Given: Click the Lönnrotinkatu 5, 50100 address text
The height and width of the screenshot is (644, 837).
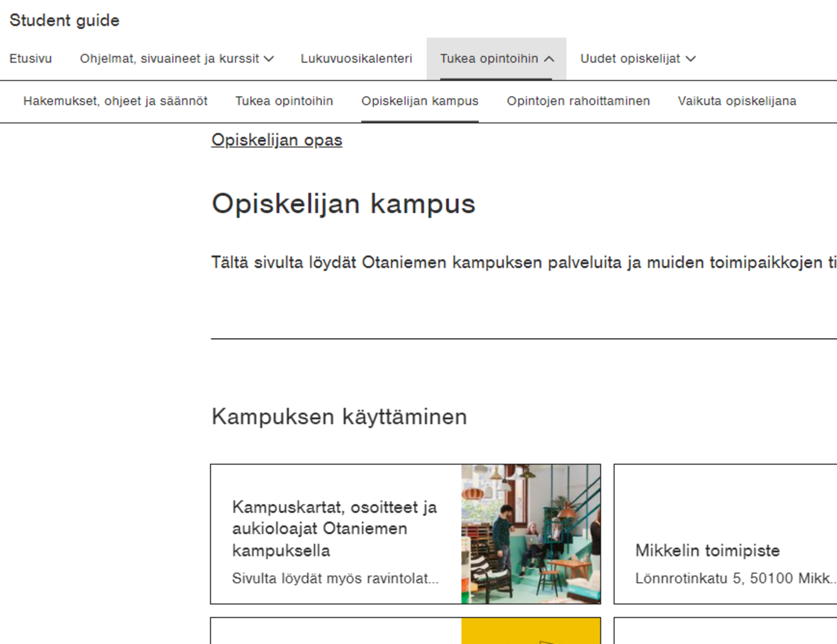Looking at the screenshot, I should coord(736,578).
